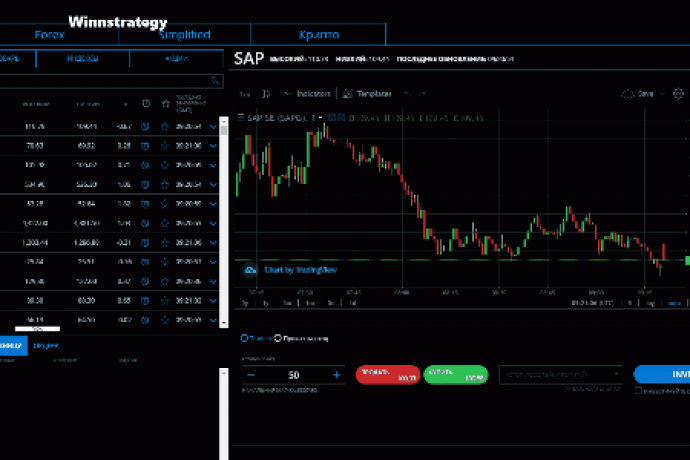Save the chart layout via the cloud Save button
The image size is (690, 460).
click(x=637, y=94)
